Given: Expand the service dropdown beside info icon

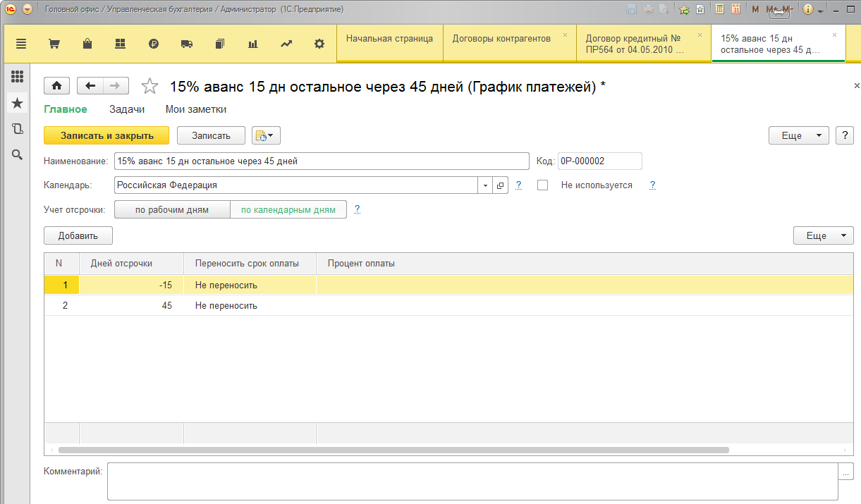Looking at the screenshot, I should coord(821,11).
